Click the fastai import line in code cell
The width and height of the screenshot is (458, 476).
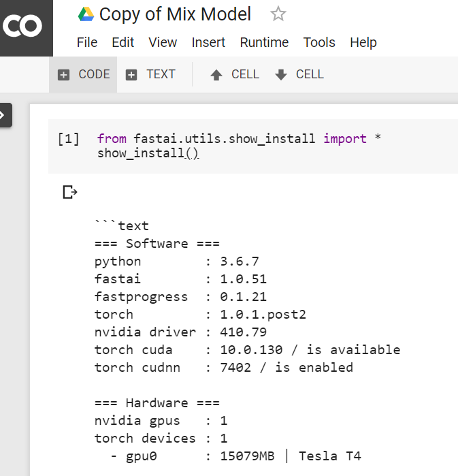pos(238,139)
